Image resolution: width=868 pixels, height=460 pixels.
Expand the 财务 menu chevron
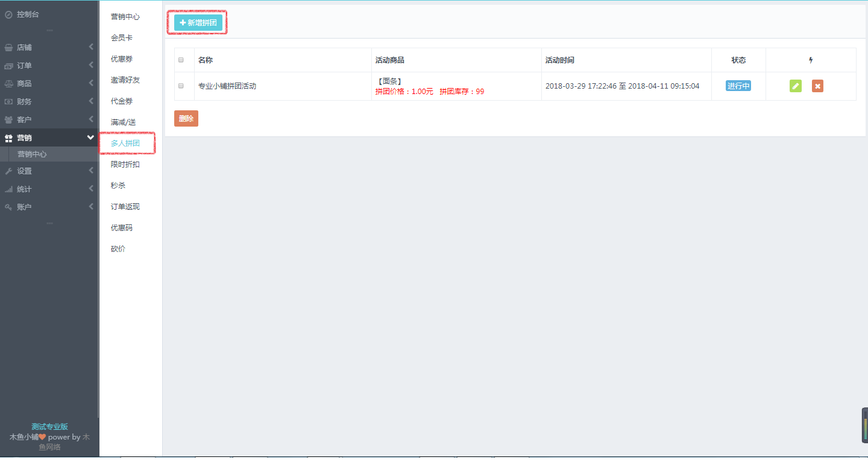pyautogui.click(x=91, y=101)
